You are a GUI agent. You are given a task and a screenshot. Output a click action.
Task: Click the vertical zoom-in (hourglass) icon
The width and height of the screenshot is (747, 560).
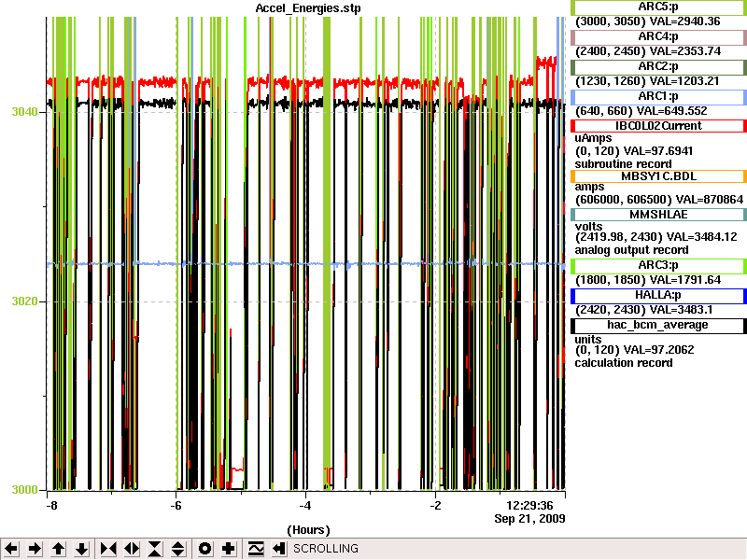155,549
